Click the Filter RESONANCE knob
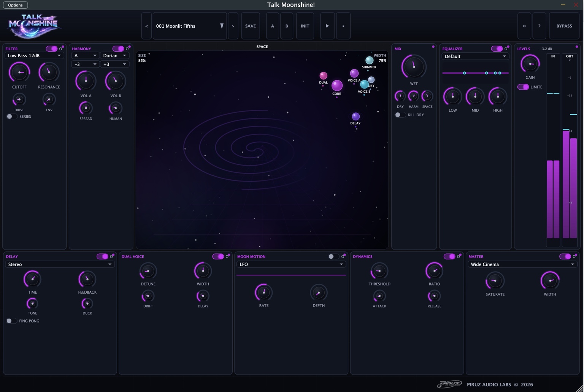 tap(49, 72)
